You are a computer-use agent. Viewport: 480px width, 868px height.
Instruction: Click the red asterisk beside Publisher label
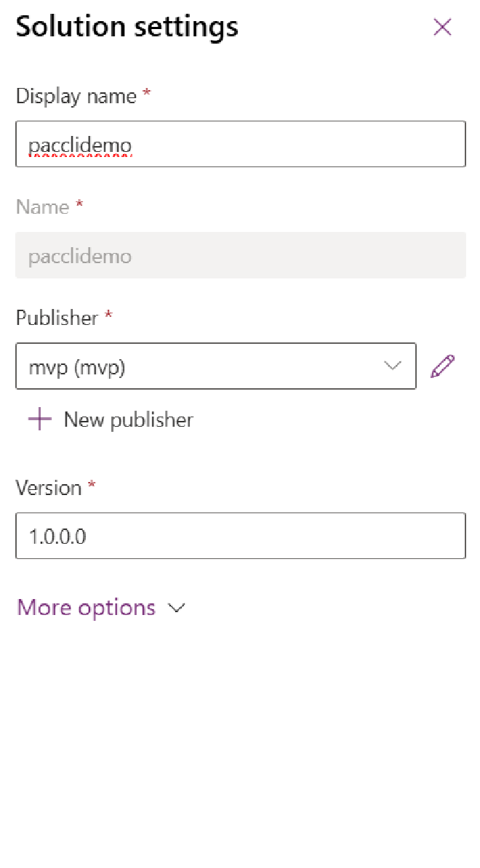pos(108,316)
